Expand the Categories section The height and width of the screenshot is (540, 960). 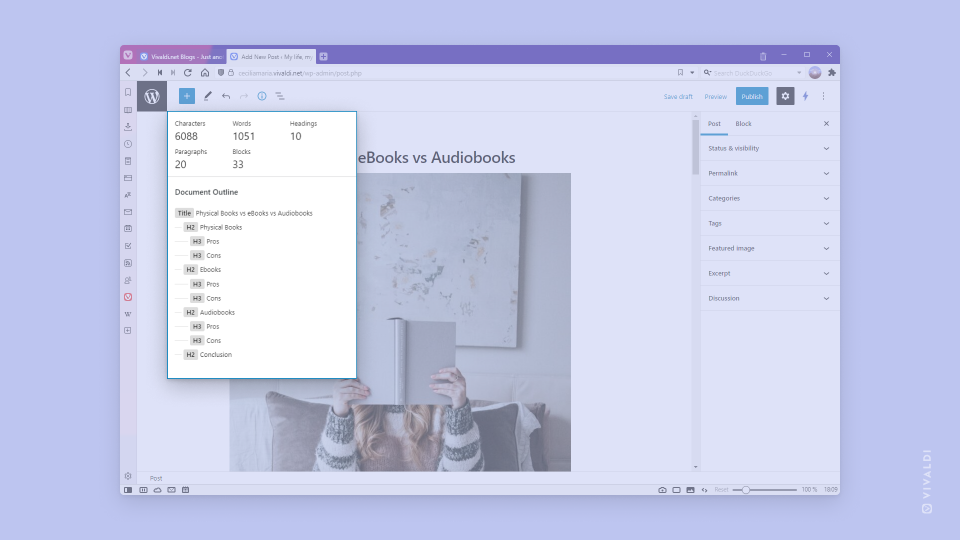point(770,198)
